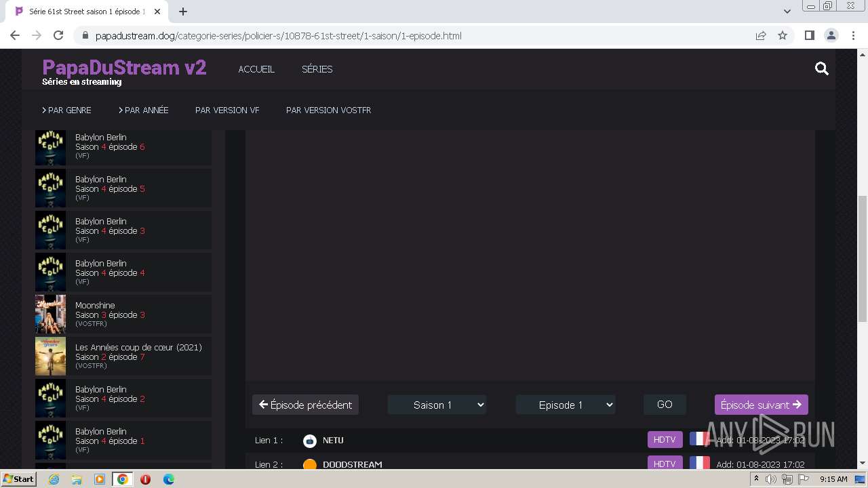The height and width of the screenshot is (488, 868).
Task: Open the SÉRIES menu
Action: [x=317, y=69]
